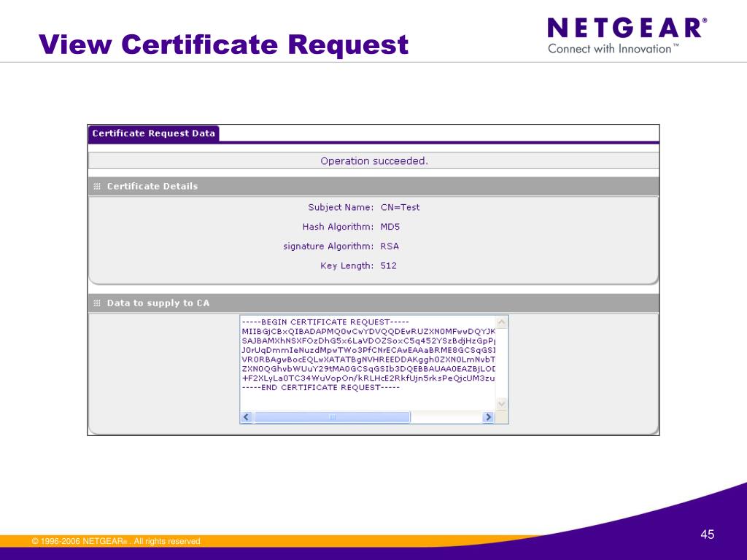Click the text area scroll down arrow

click(x=502, y=404)
